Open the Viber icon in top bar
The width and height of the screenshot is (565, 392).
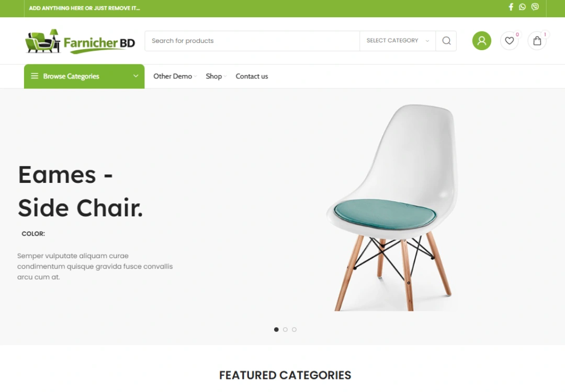[535, 6]
